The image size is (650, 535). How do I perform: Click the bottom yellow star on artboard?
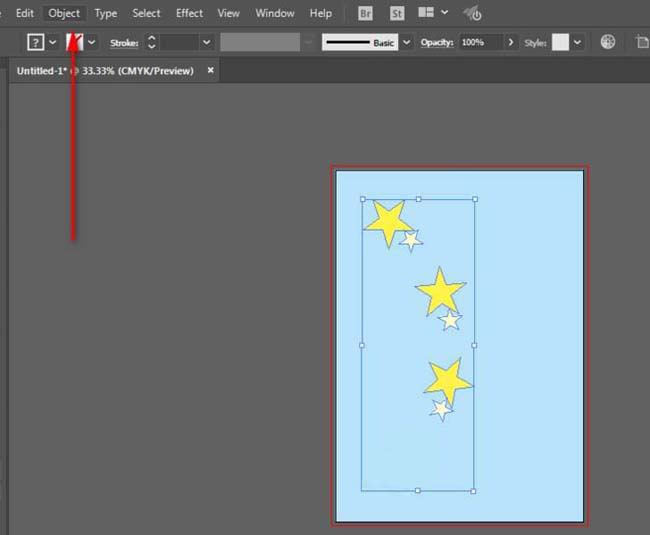click(x=448, y=381)
